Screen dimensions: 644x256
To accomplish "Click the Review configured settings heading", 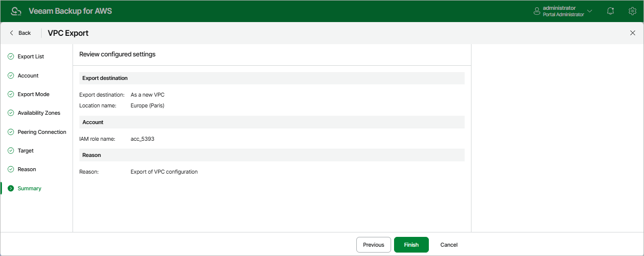I will [117, 54].
